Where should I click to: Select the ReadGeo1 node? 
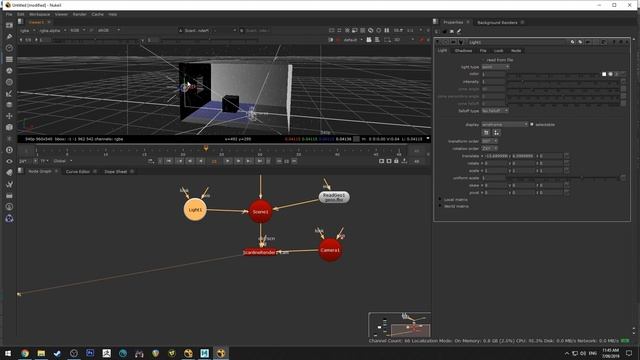pyautogui.click(x=334, y=197)
